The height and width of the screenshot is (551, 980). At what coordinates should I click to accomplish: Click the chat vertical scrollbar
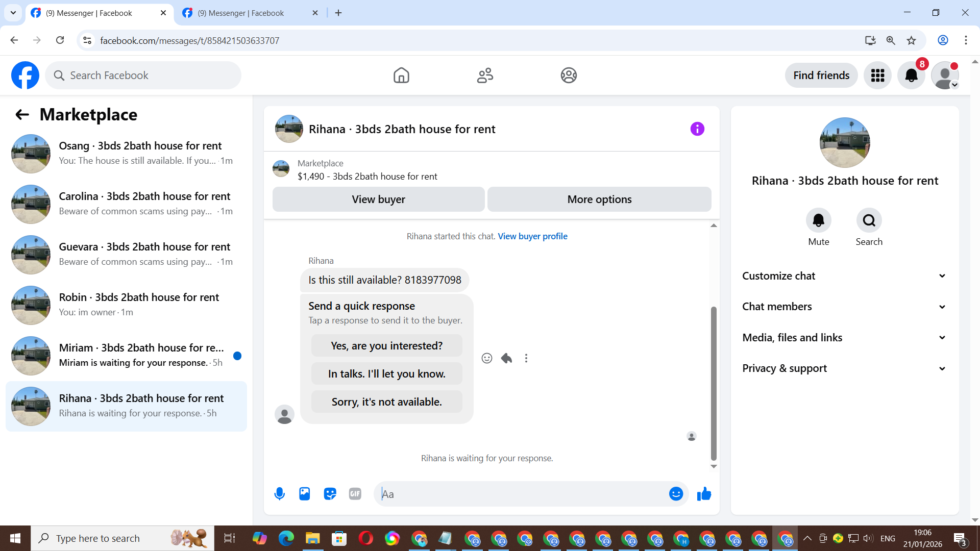click(714, 383)
